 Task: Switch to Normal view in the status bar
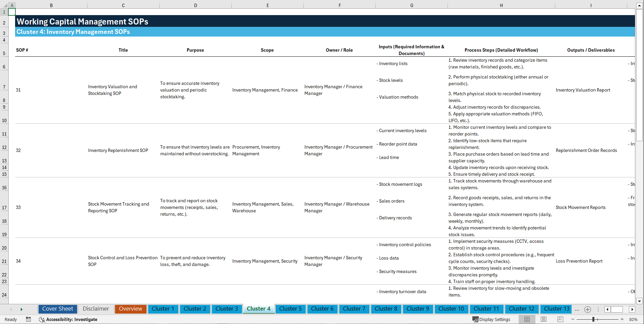(527, 319)
